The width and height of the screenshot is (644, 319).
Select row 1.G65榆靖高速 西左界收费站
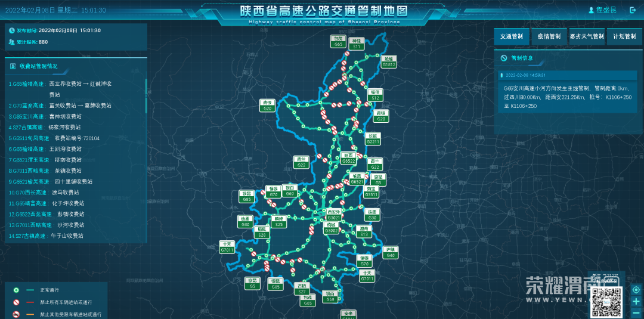[60, 89]
